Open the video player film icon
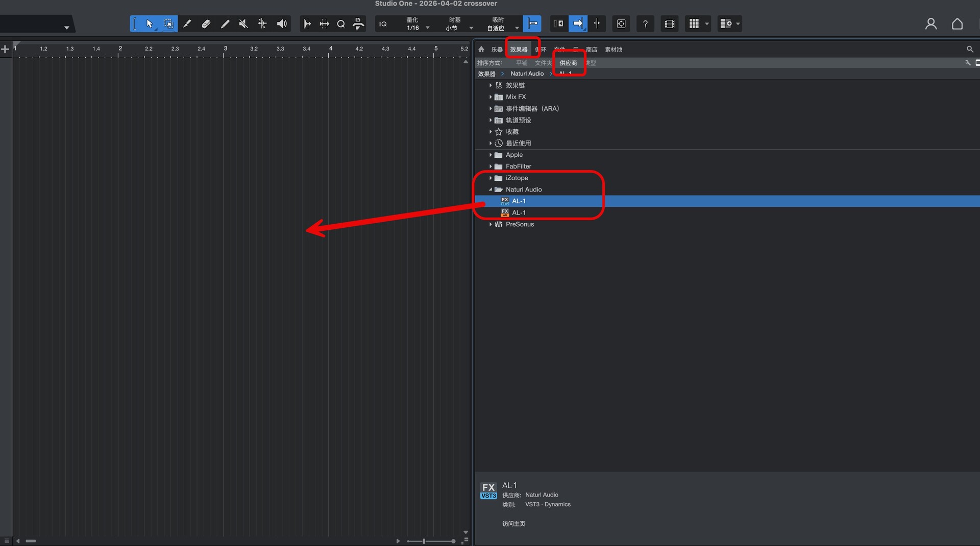 pos(669,24)
